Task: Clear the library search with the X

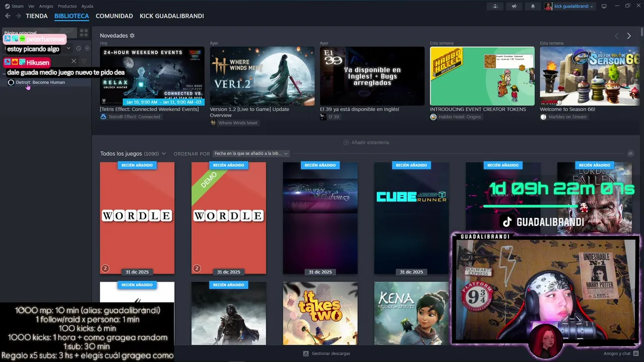Action: pyautogui.click(x=73, y=61)
